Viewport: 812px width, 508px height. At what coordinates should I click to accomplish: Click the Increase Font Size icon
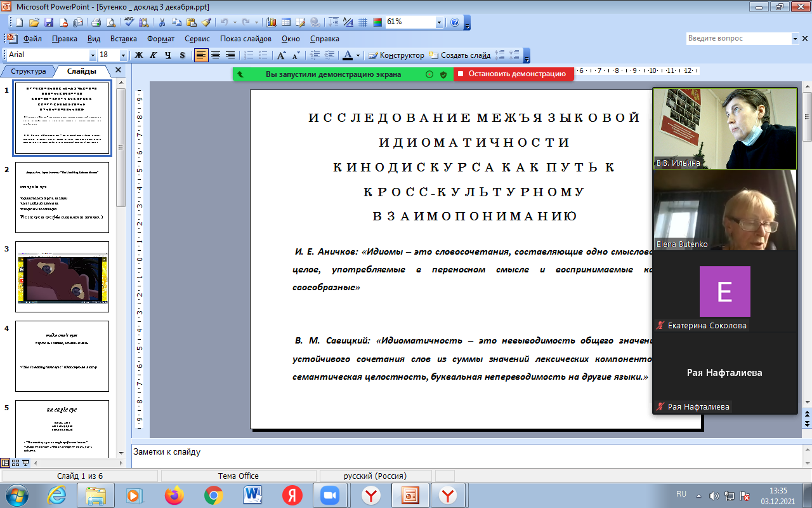[282, 55]
